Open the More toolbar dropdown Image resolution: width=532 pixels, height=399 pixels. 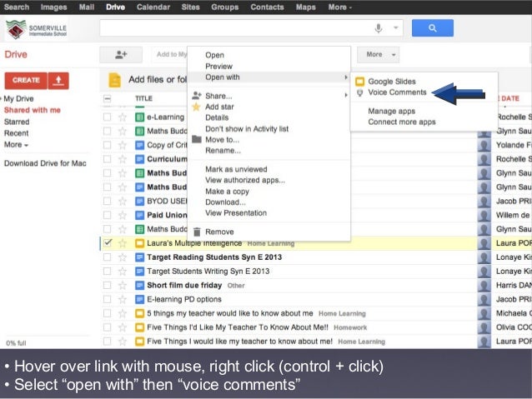point(378,55)
